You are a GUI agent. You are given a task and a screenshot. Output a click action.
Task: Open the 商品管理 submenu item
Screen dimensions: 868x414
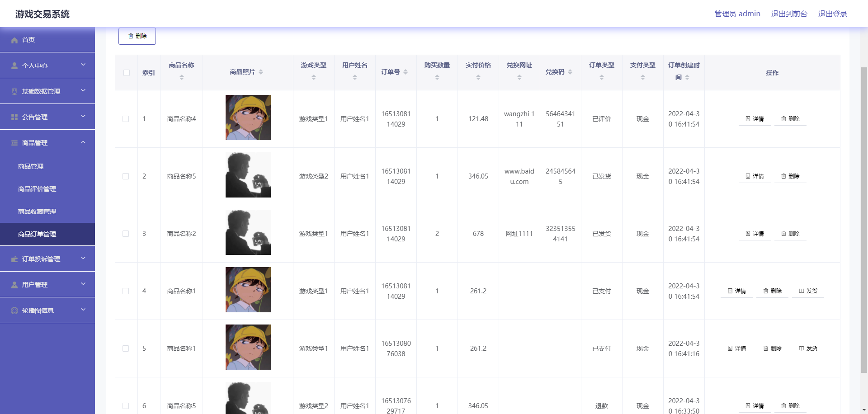[47, 166]
